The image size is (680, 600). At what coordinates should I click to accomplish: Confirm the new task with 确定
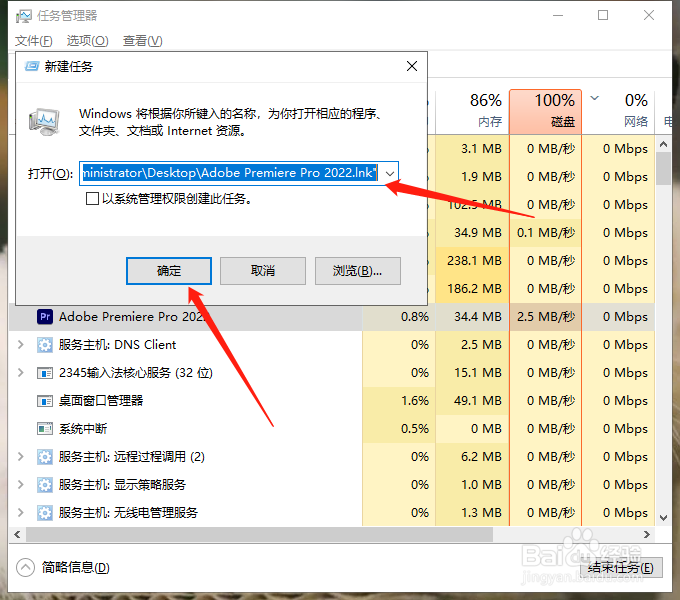click(169, 271)
